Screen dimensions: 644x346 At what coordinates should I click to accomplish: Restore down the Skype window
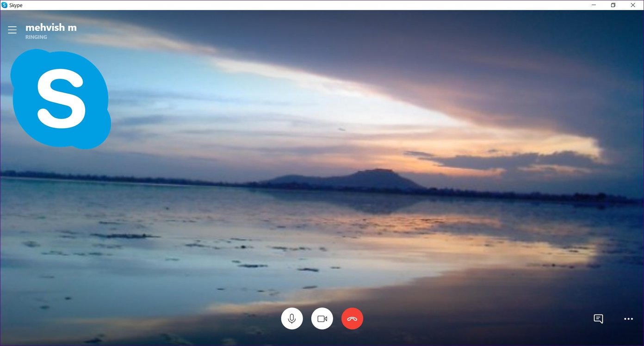pyautogui.click(x=613, y=5)
